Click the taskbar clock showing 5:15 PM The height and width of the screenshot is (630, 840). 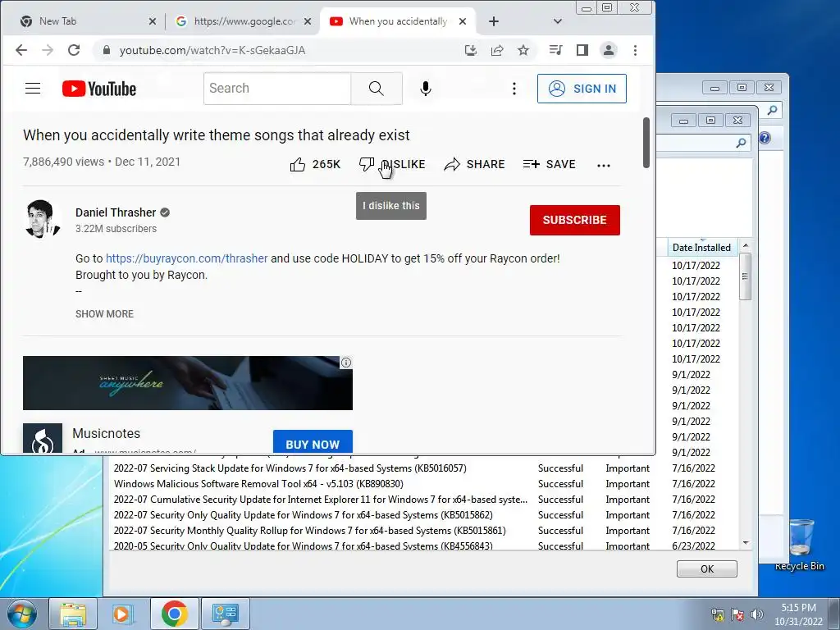point(798,614)
